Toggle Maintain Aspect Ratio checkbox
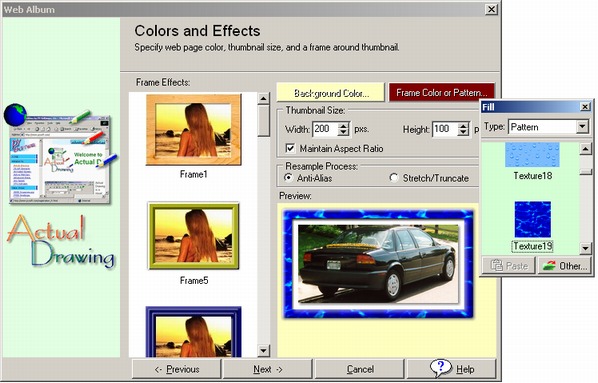Viewport: 598px width, 383px height. [x=290, y=148]
